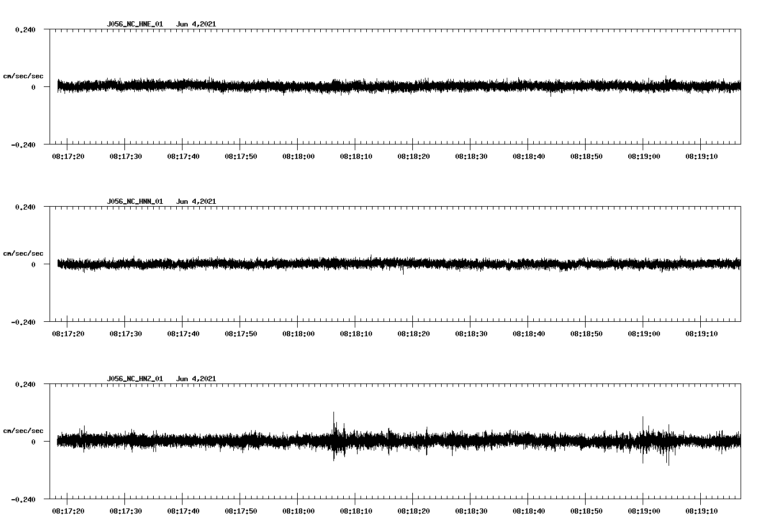Image resolution: width=782 pixels, height=532 pixels.
Task: Click the Jun 4,2021 date on HNE plot
Action: click(x=196, y=24)
